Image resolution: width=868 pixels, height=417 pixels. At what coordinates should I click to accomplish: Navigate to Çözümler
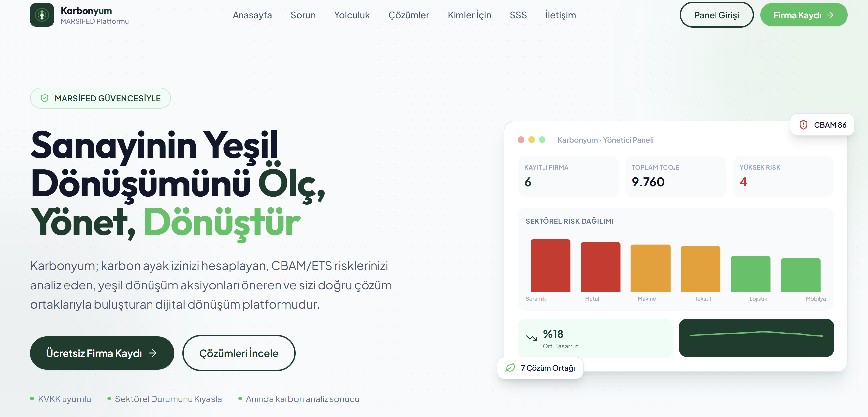tap(409, 15)
